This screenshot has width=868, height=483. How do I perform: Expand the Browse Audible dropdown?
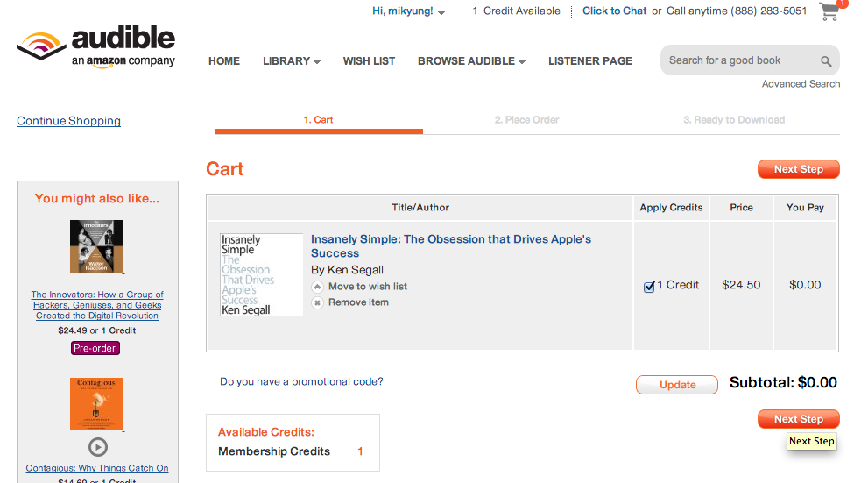coord(471,61)
